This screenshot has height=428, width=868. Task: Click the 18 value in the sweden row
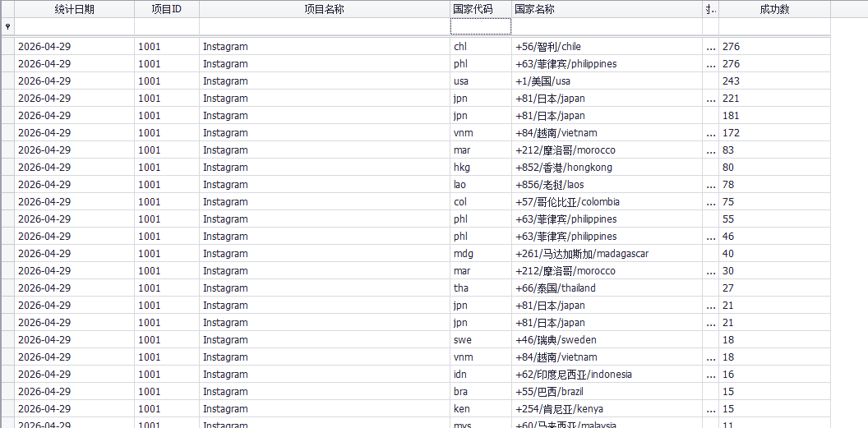click(x=774, y=339)
